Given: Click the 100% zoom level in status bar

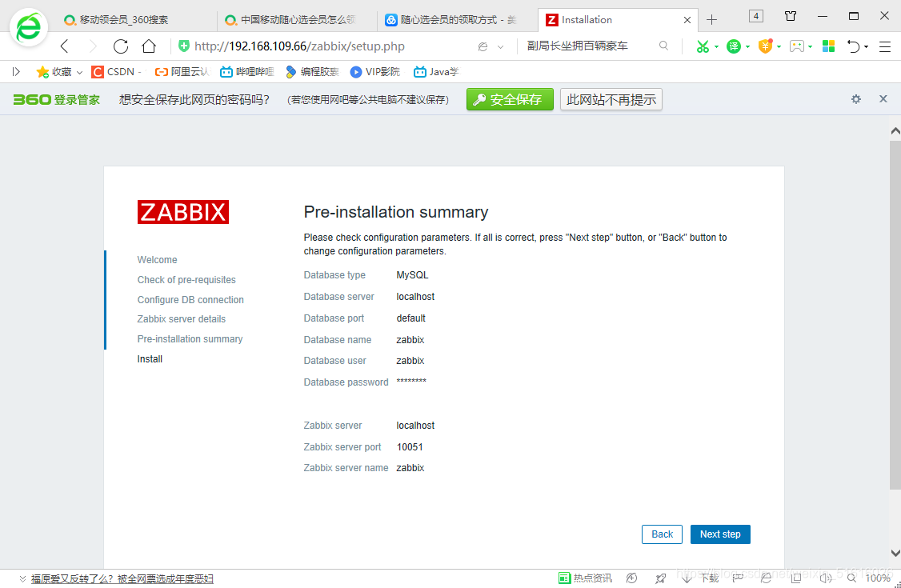Looking at the screenshot, I should pyautogui.click(x=878, y=578).
